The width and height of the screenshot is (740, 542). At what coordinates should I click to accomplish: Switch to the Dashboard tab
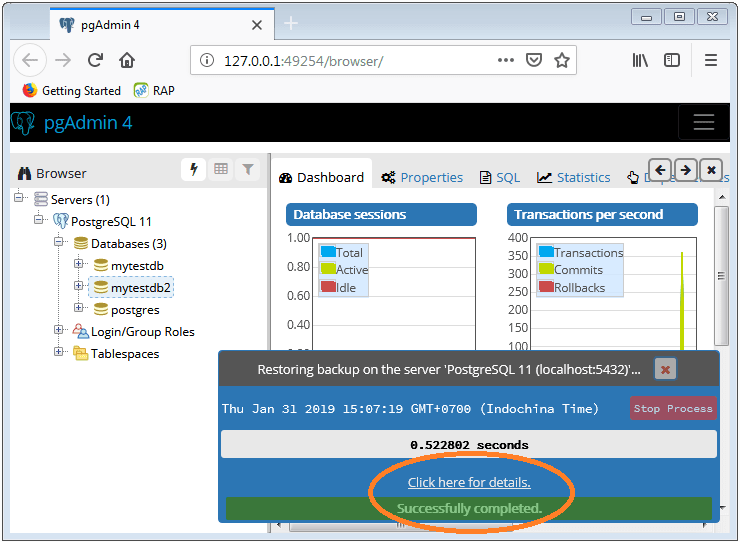coord(322,178)
